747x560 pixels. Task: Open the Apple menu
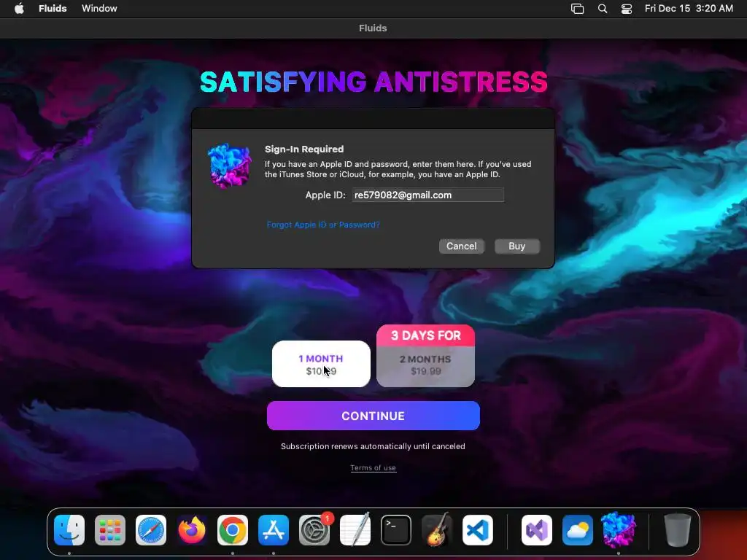pyautogui.click(x=19, y=8)
